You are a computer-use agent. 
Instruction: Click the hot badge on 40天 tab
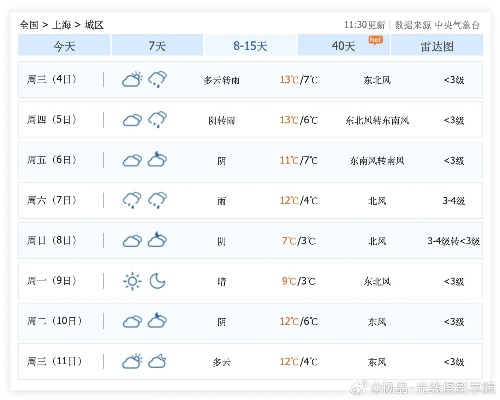pyautogui.click(x=376, y=40)
